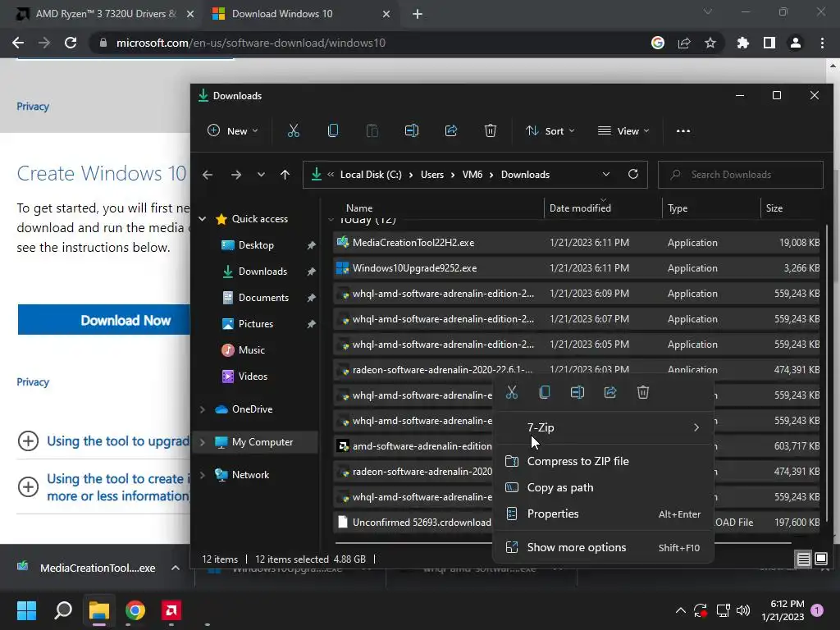Image resolution: width=840 pixels, height=630 pixels.
Task: Select Show more options
Action: (603, 547)
